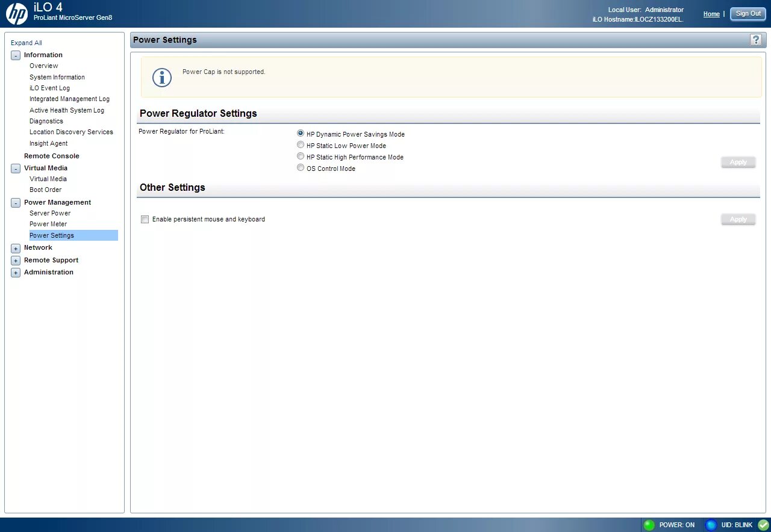This screenshot has height=532, width=771.
Task: Click the Network section label
Action: [x=38, y=247]
